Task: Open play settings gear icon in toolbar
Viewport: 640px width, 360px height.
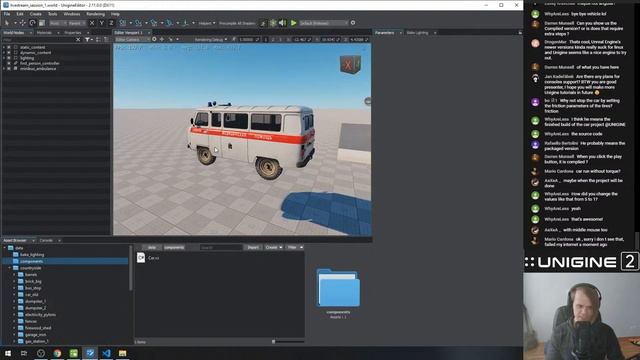Action: tap(353, 23)
